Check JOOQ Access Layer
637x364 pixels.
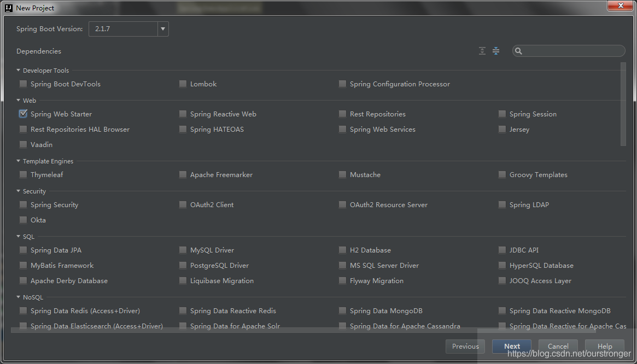click(502, 281)
